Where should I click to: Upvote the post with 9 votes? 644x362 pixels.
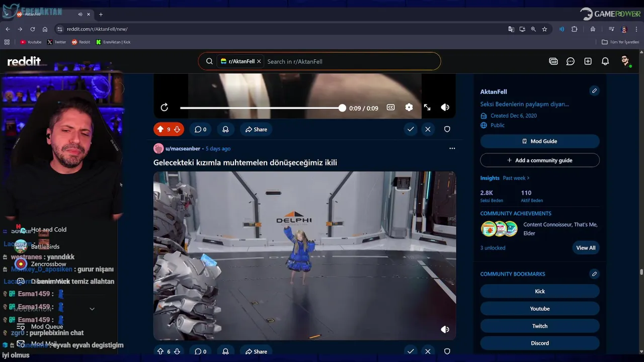pyautogui.click(x=160, y=129)
